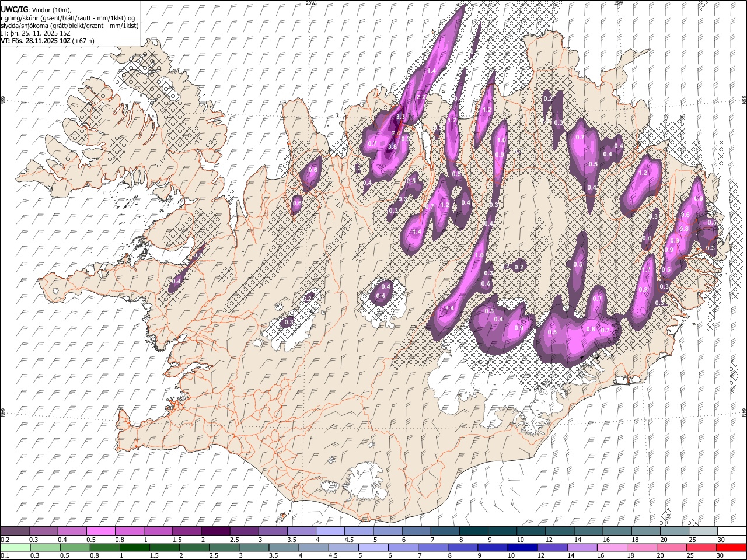Click the pale green rain swatch starting at 0.1
The height and width of the screenshot is (560, 747).
[x=15, y=548]
